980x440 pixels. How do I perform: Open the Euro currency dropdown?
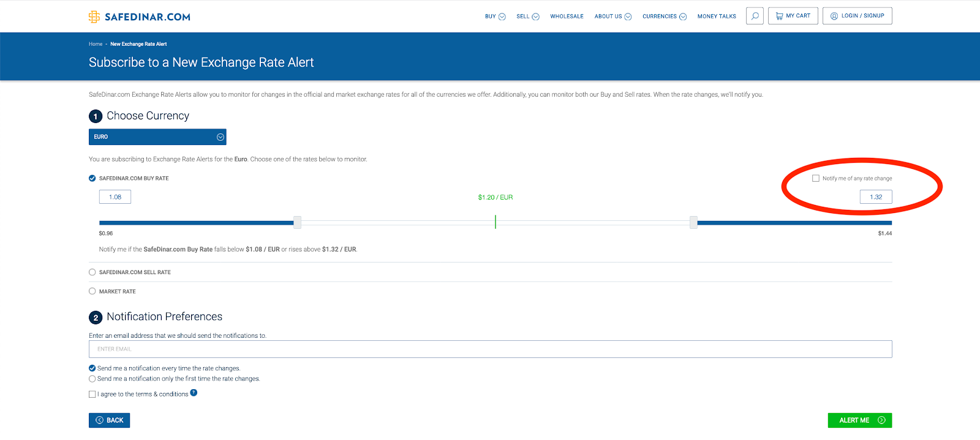(x=157, y=137)
